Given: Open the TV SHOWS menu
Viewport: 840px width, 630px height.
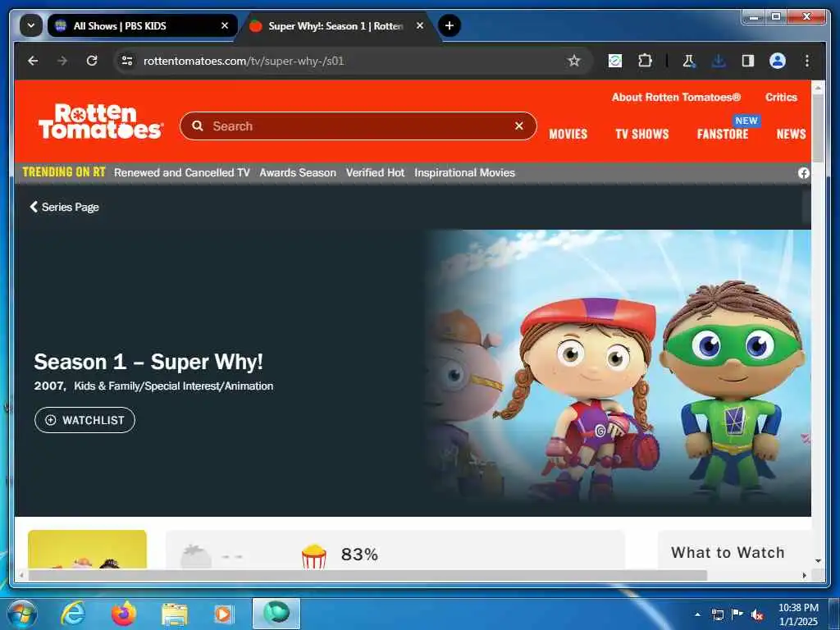Looking at the screenshot, I should 641,134.
